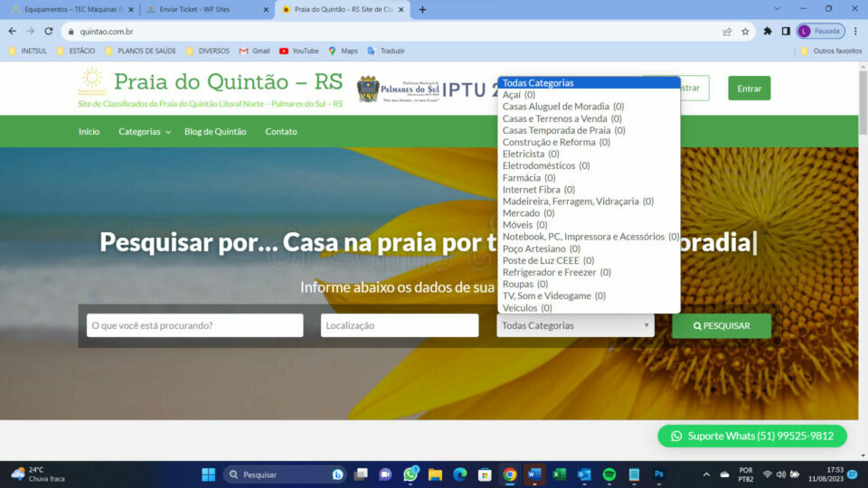This screenshot has height=488, width=868.
Task: Expand the Categorias menu
Action: 145,132
